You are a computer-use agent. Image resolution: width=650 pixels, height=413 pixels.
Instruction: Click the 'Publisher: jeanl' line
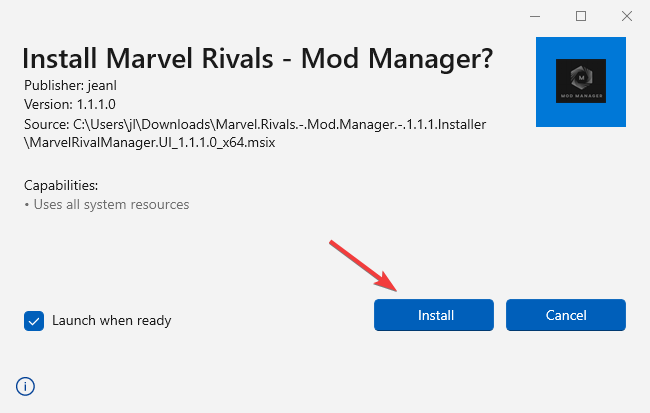pos(70,85)
